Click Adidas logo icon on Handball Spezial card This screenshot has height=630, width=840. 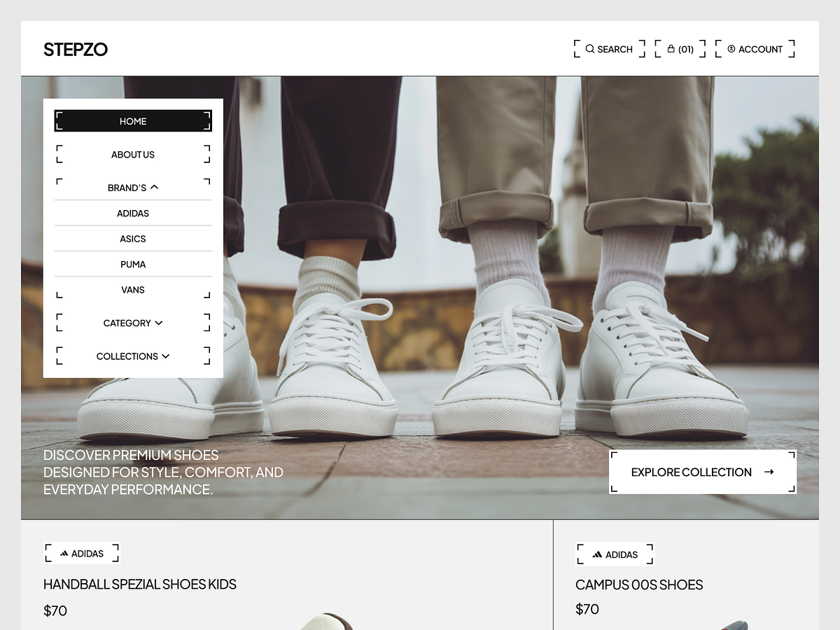tap(64, 554)
